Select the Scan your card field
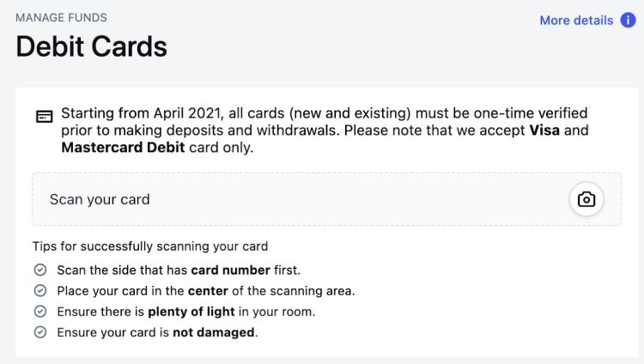This screenshot has height=364, width=644. coord(327,199)
